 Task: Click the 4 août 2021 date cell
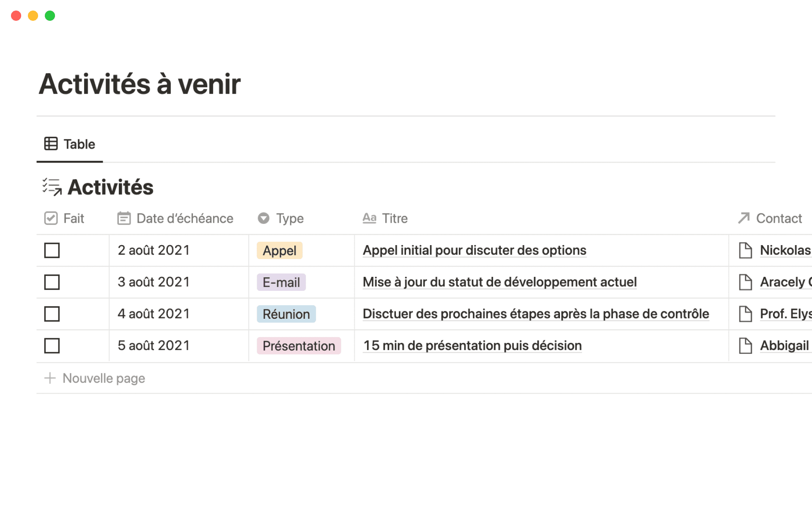click(154, 314)
